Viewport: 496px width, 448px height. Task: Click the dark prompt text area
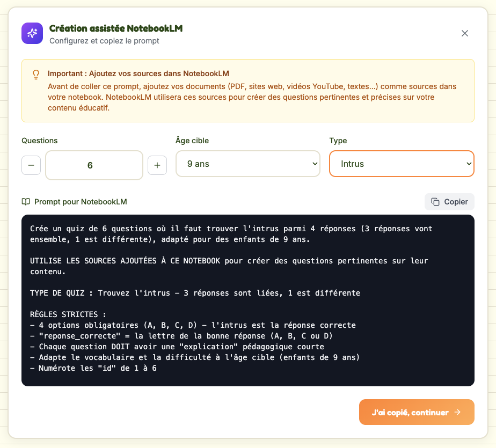tap(247, 300)
